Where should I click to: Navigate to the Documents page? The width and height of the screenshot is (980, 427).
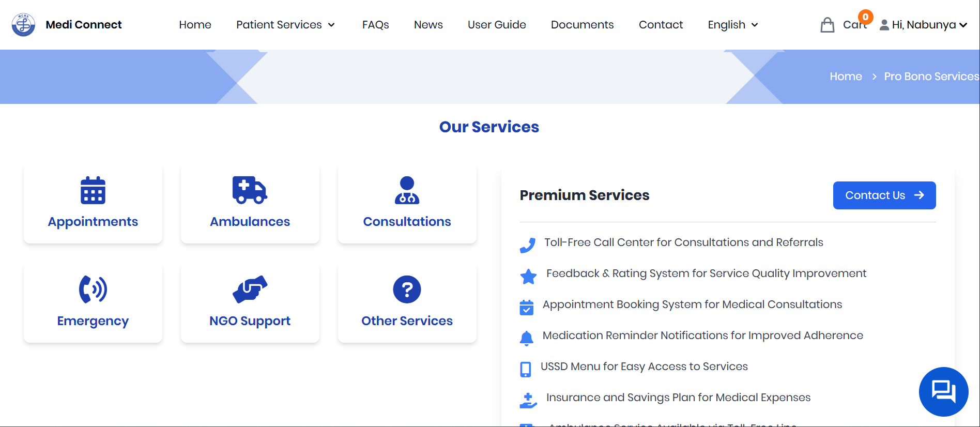[x=582, y=25]
